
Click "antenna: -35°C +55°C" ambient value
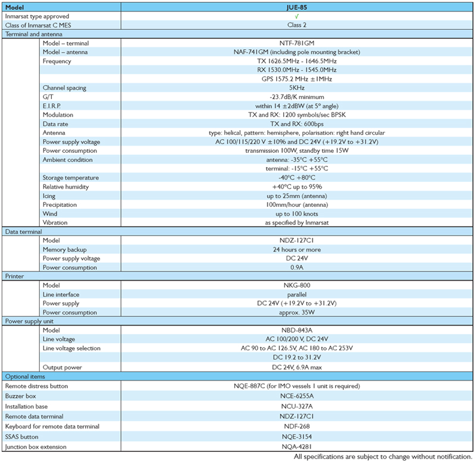296,159
